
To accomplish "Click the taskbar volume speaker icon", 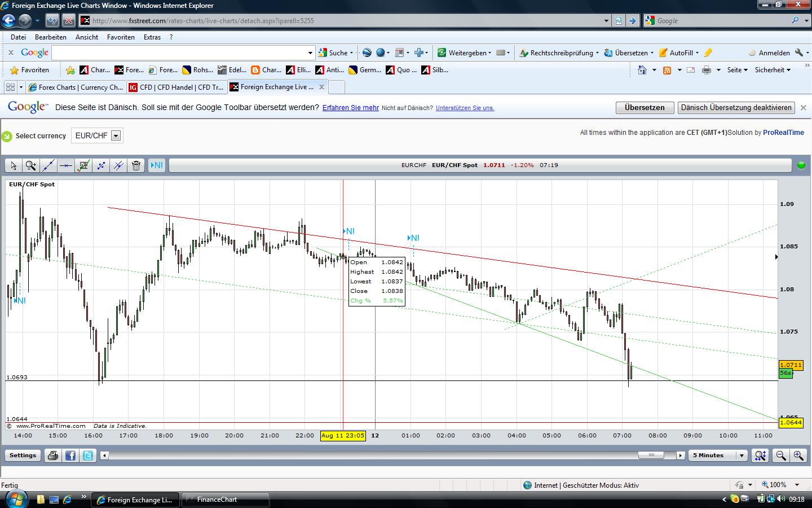I will pyautogui.click(x=781, y=499).
